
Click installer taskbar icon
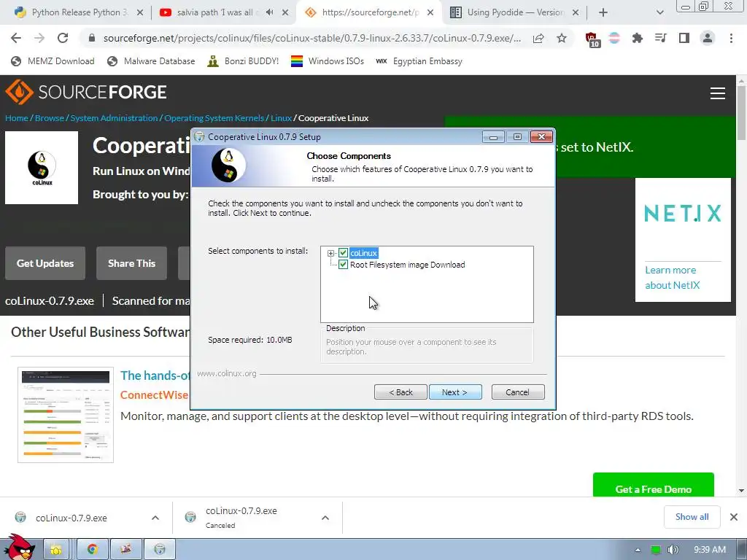click(160, 550)
